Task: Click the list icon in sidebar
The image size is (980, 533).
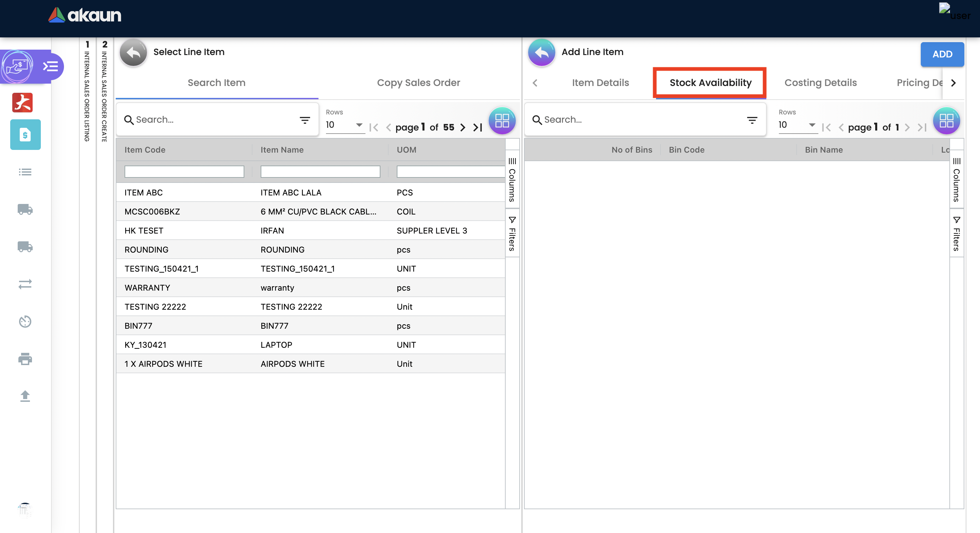Action: point(25,172)
